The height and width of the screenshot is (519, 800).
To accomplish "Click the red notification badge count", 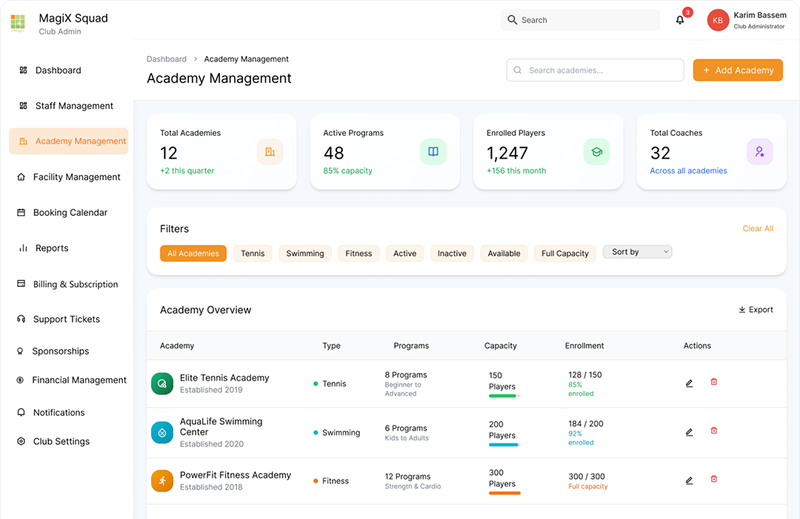I will (688, 12).
